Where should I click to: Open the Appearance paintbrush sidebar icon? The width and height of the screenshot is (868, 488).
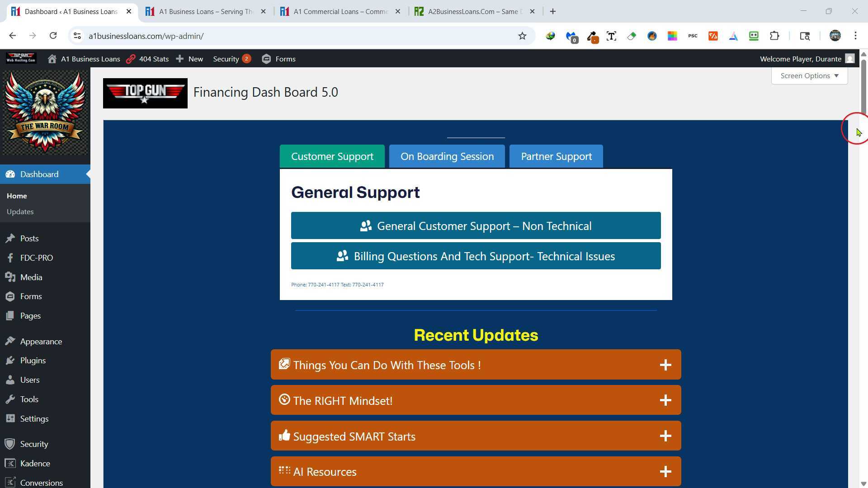(11, 341)
